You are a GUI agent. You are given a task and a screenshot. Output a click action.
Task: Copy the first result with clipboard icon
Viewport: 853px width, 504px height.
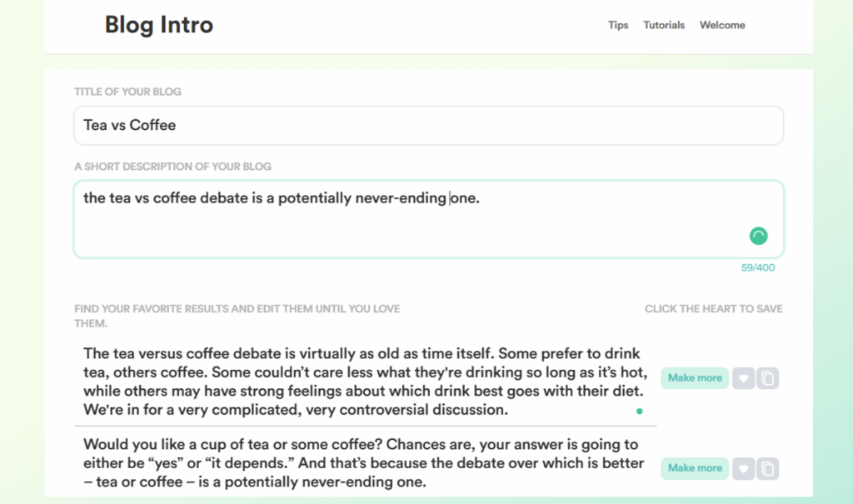767,378
